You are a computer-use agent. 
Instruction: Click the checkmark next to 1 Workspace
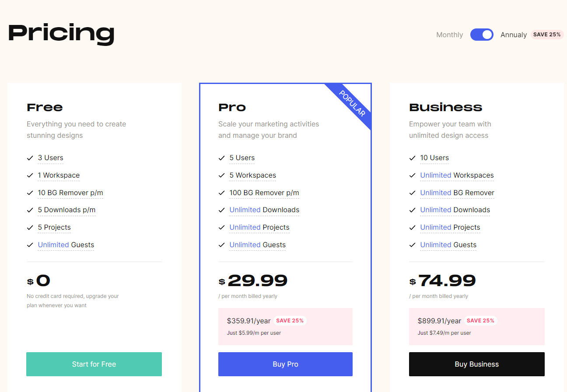(30, 175)
